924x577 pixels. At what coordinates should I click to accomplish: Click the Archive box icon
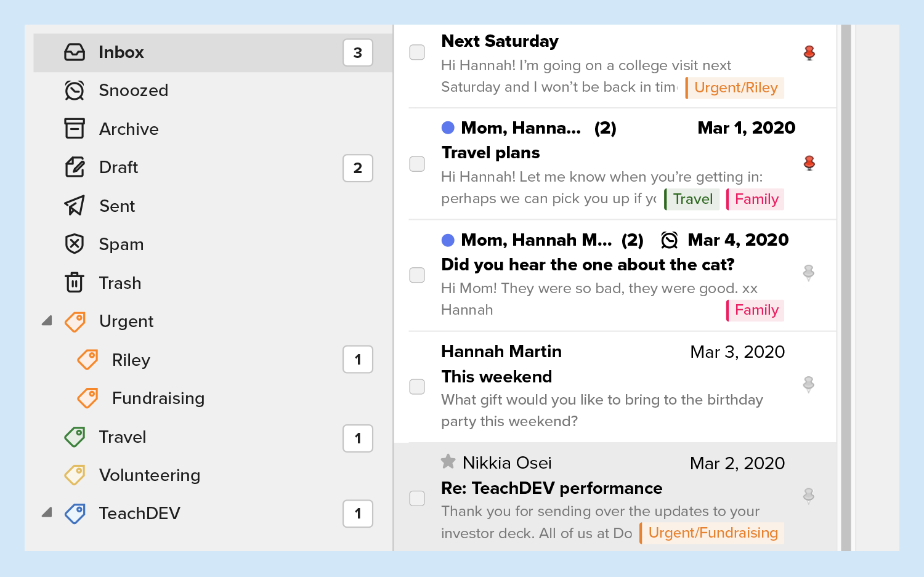75,129
